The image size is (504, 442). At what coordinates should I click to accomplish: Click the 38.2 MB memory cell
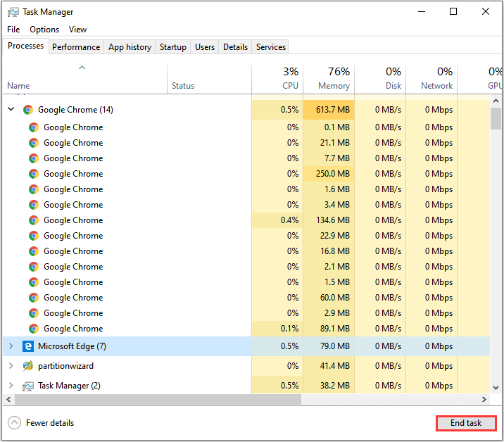(x=329, y=386)
